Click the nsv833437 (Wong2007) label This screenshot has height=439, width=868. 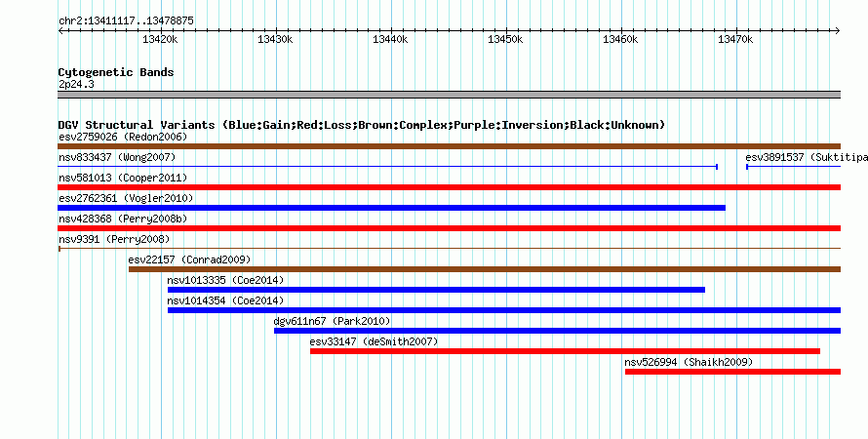[117, 157]
